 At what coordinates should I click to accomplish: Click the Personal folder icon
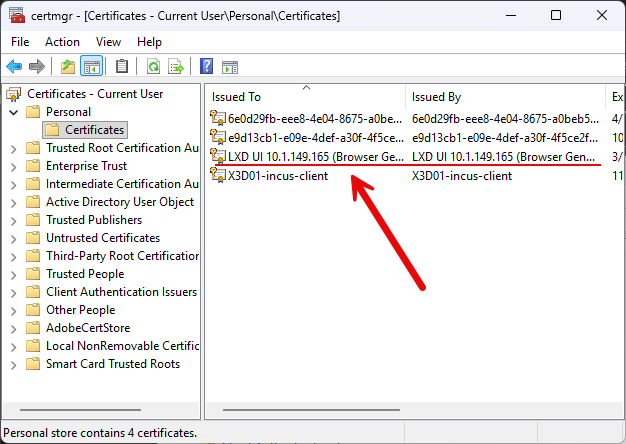33,112
